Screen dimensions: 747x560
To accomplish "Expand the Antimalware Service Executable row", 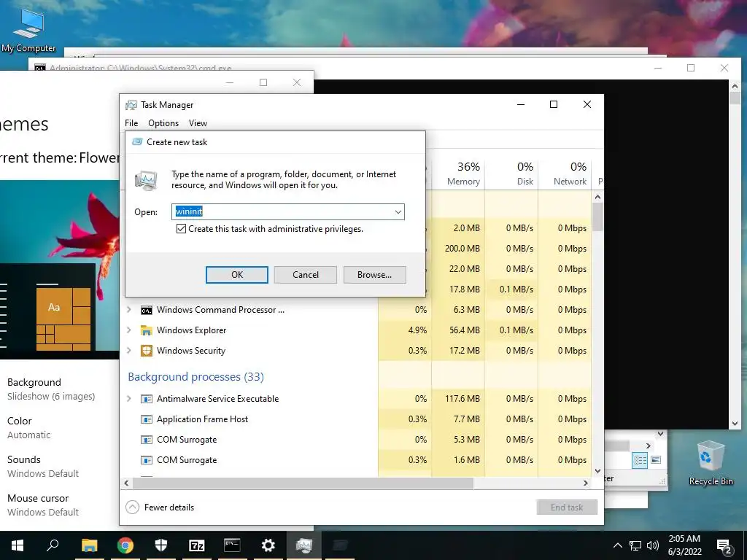I will click(x=128, y=399).
